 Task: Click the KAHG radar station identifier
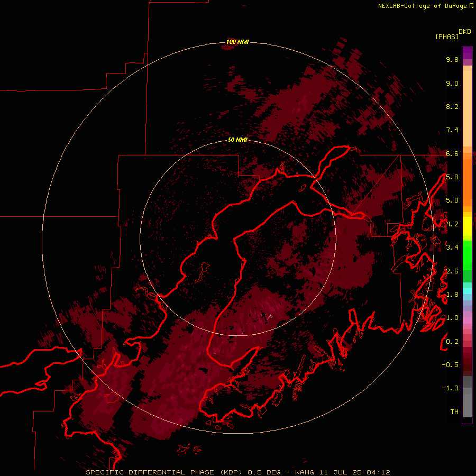pos(305,472)
